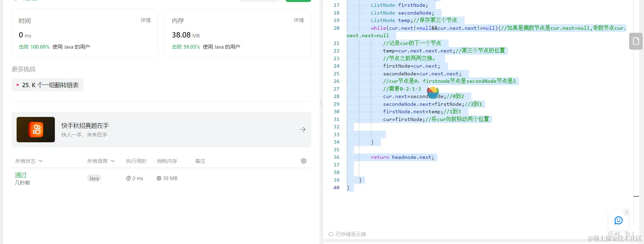
Task: Click the Java language tag
Action: point(94,178)
